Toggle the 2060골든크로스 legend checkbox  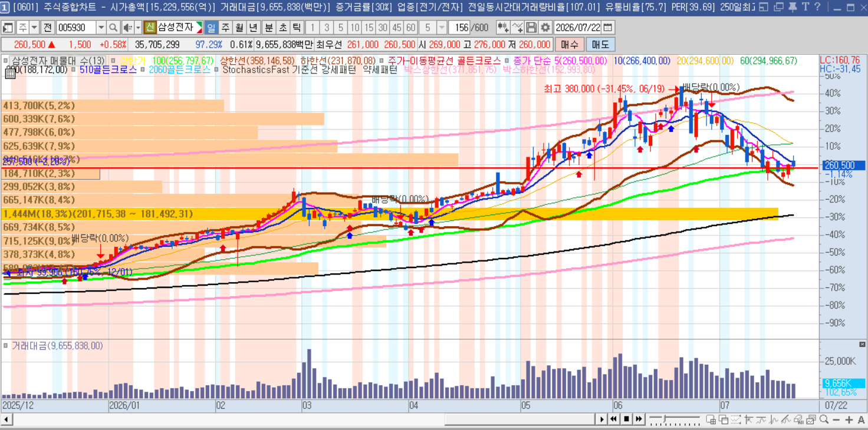[142, 70]
